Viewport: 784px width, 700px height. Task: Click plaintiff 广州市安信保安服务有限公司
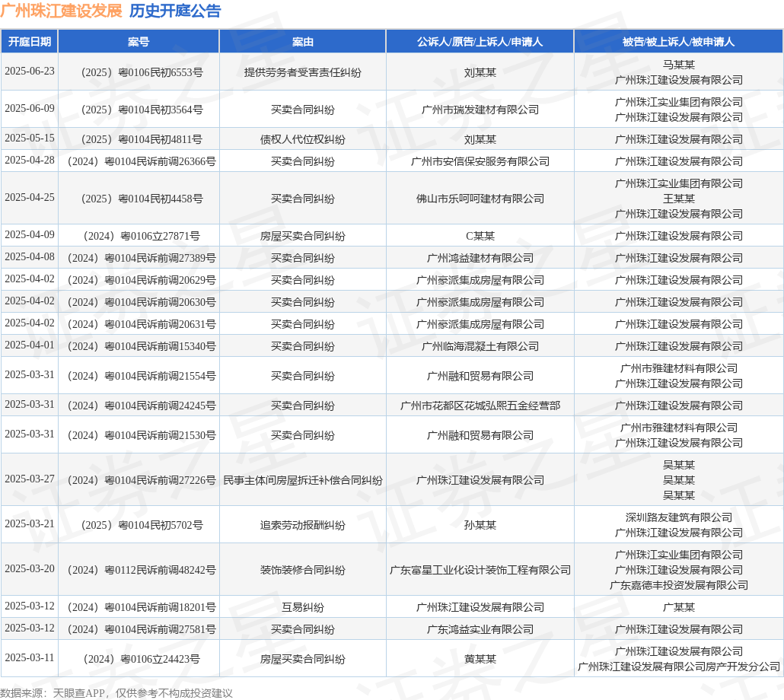point(480,161)
